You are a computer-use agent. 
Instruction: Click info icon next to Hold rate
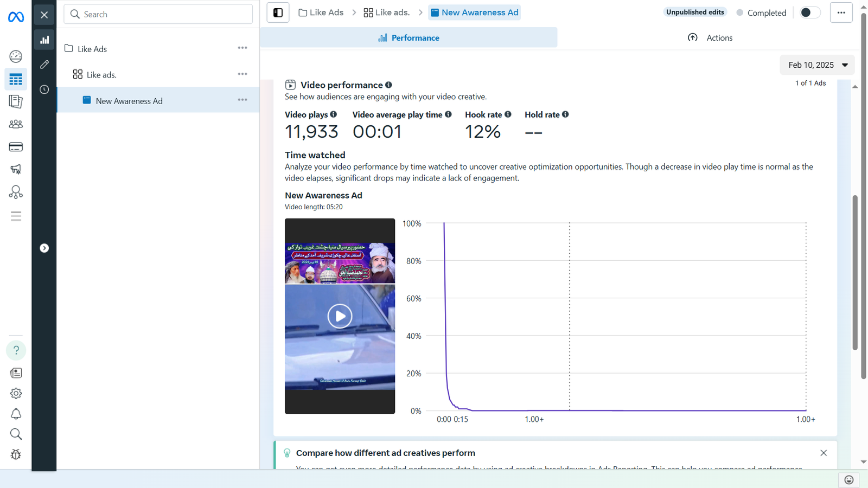(x=565, y=114)
